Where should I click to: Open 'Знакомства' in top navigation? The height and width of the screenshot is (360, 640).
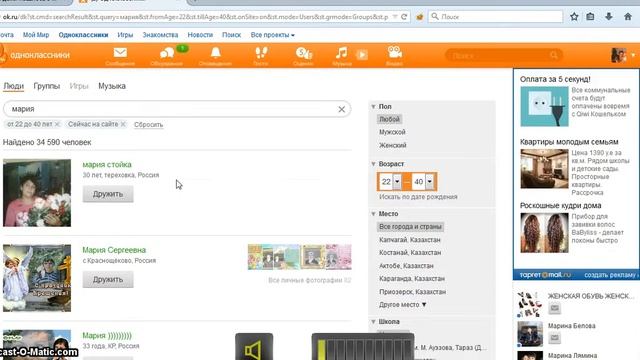point(160,35)
